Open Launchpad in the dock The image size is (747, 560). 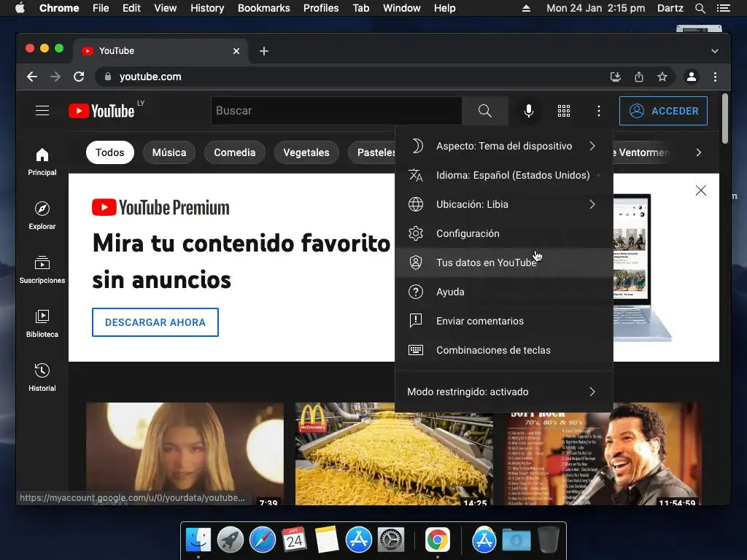[x=230, y=540]
